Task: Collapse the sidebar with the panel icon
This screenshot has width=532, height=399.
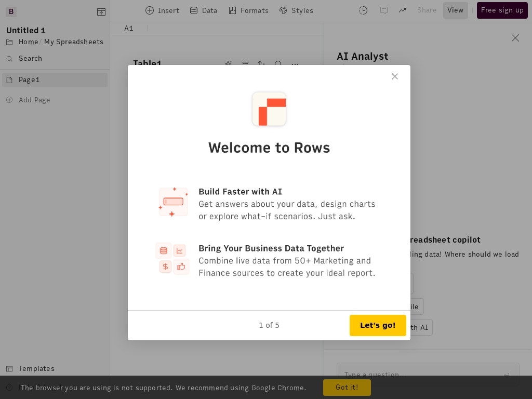Action: (x=101, y=12)
